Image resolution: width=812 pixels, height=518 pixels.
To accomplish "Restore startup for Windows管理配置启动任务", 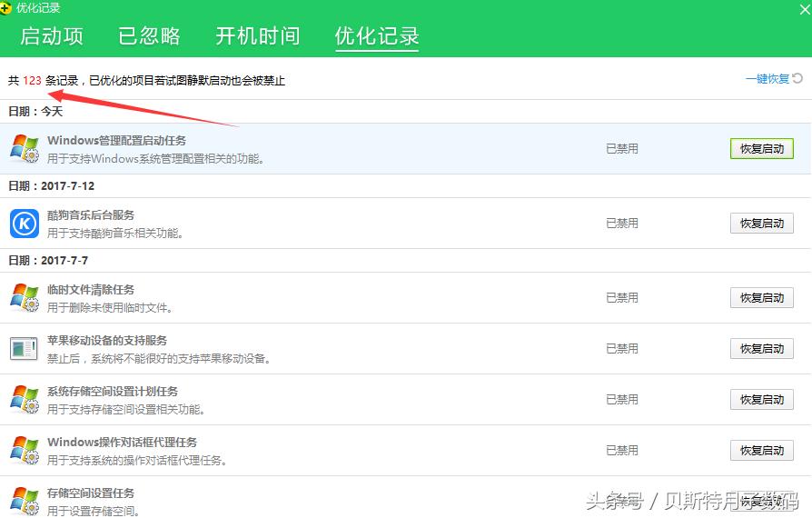I will point(762,149).
